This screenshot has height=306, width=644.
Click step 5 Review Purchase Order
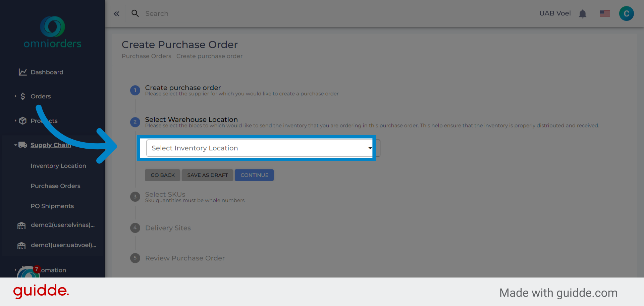[185, 258]
